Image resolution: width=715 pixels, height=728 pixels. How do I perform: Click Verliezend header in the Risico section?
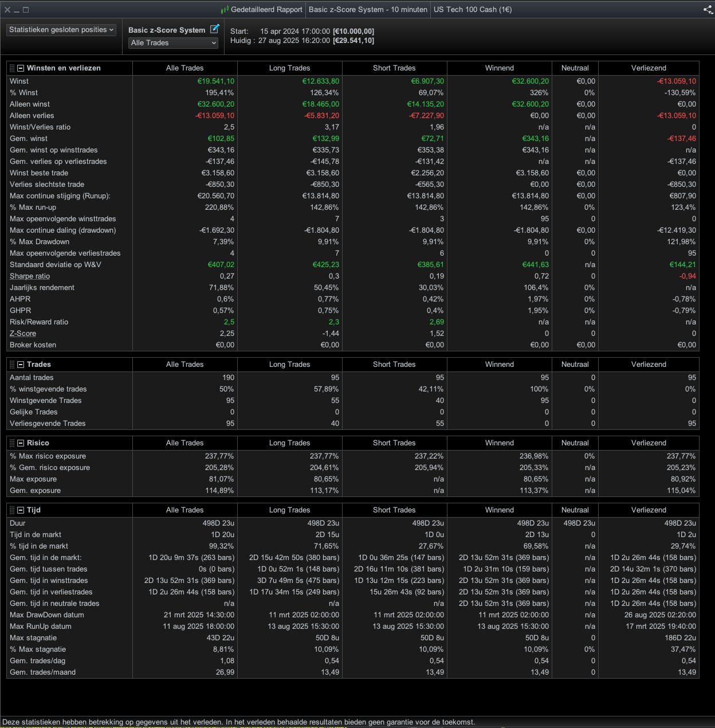click(x=649, y=443)
